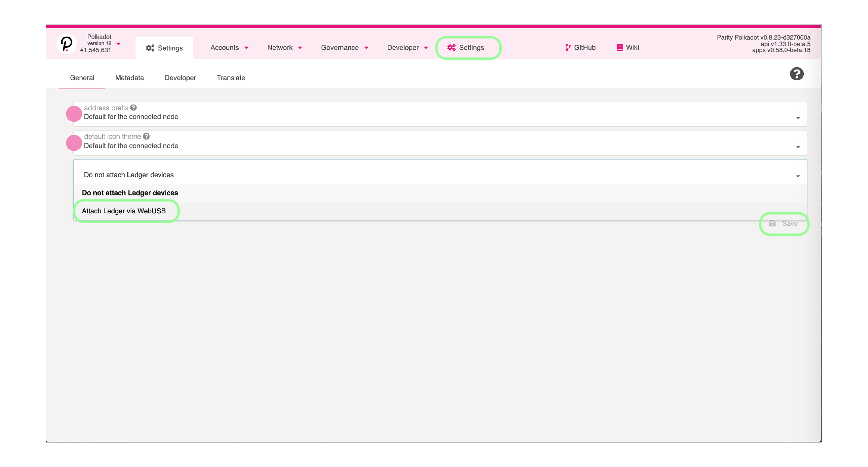Click the gears icon in the Settings tab

pos(150,48)
